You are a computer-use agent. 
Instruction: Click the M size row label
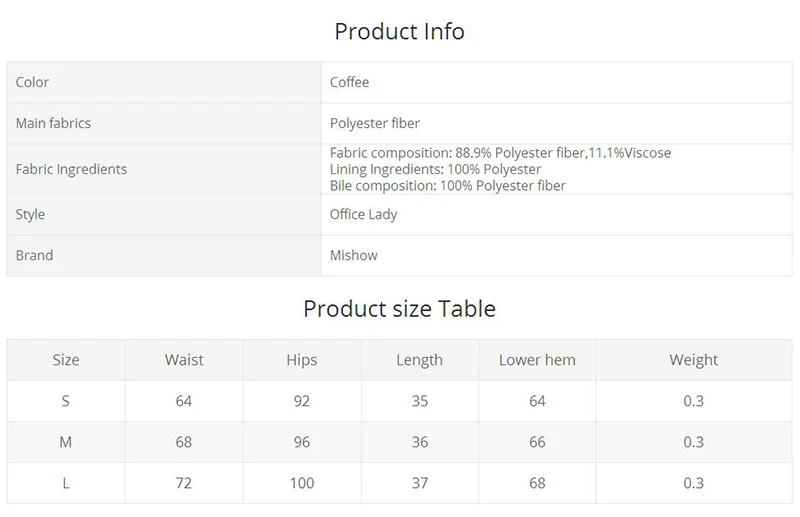pyautogui.click(x=66, y=442)
